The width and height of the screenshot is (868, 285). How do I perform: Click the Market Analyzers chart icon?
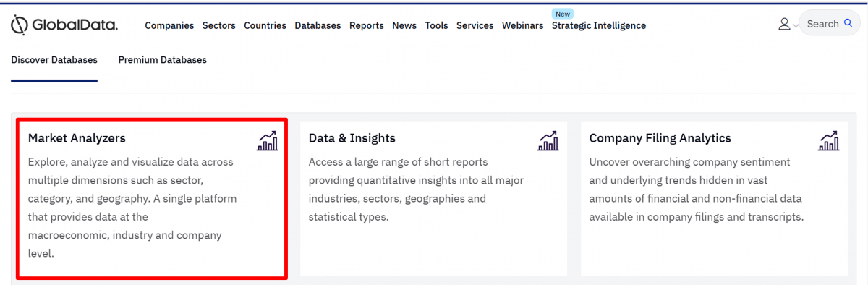pos(267,140)
